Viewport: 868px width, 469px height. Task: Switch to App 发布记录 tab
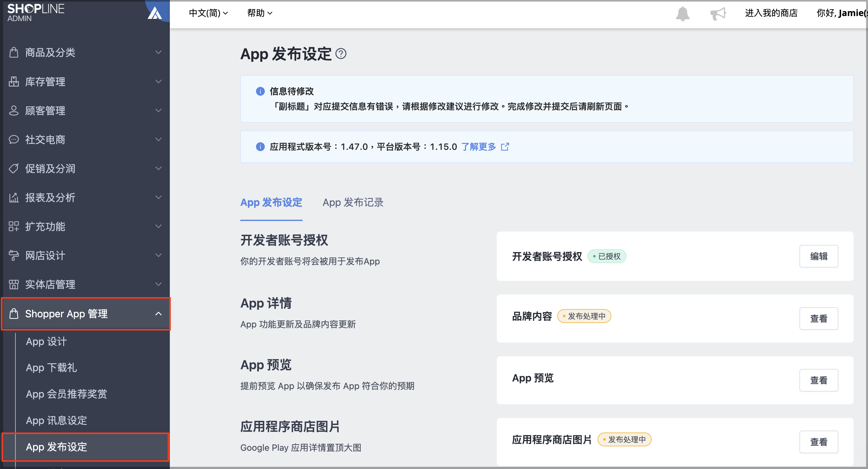[x=353, y=202]
